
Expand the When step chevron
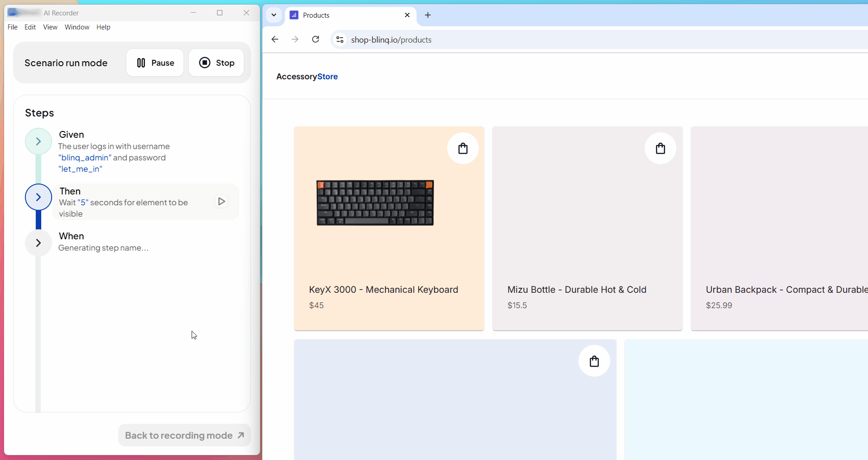39,243
